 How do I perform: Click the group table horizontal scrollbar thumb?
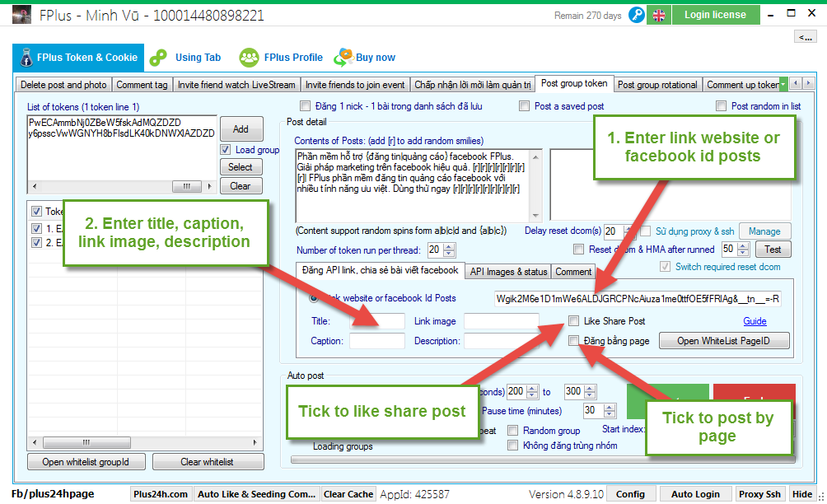86,442
